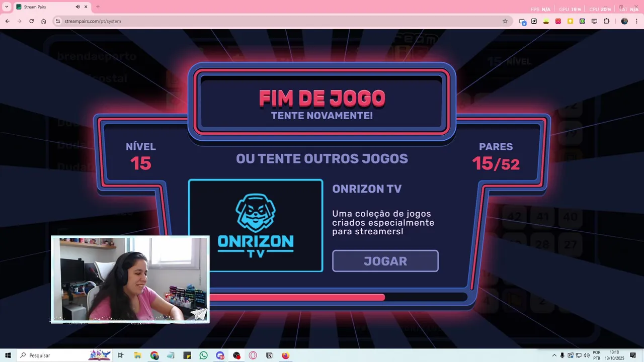
Task: Click the red progress bar at panel bottom
Action: pos(297,297)
